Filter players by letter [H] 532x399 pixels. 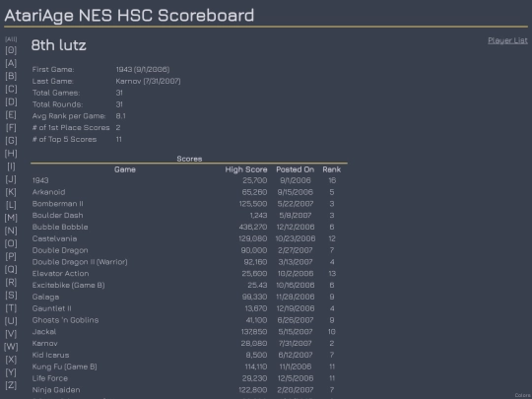coord(11,154)
